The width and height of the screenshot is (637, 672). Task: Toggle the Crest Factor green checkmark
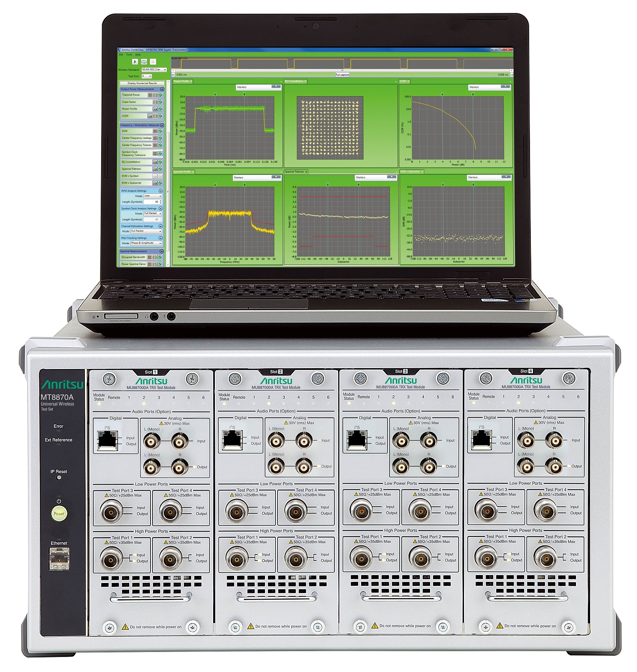point(160,102)
